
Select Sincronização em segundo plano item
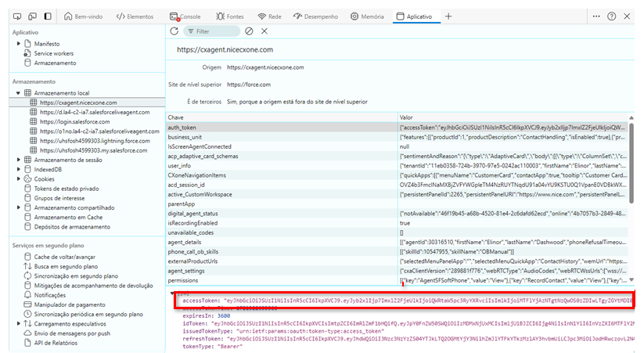76,276
